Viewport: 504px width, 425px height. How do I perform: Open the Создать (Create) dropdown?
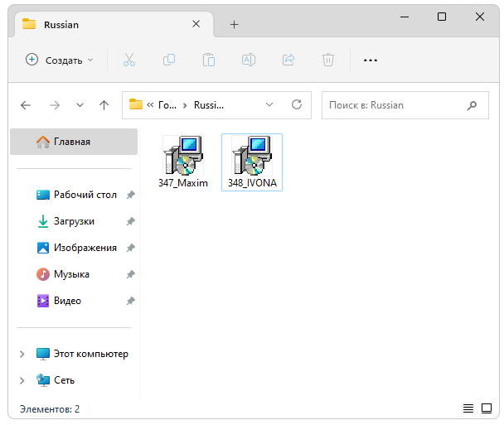(x=59, y=60)
